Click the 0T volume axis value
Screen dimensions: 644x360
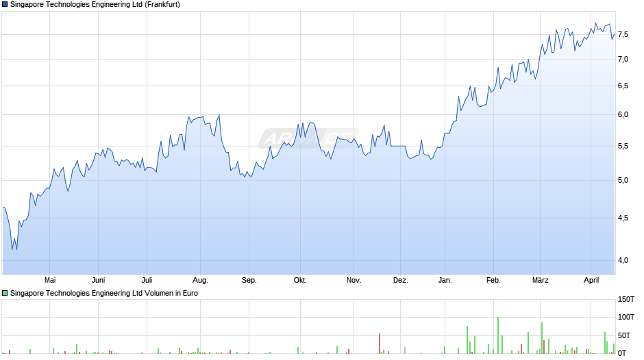pos(622,353)
